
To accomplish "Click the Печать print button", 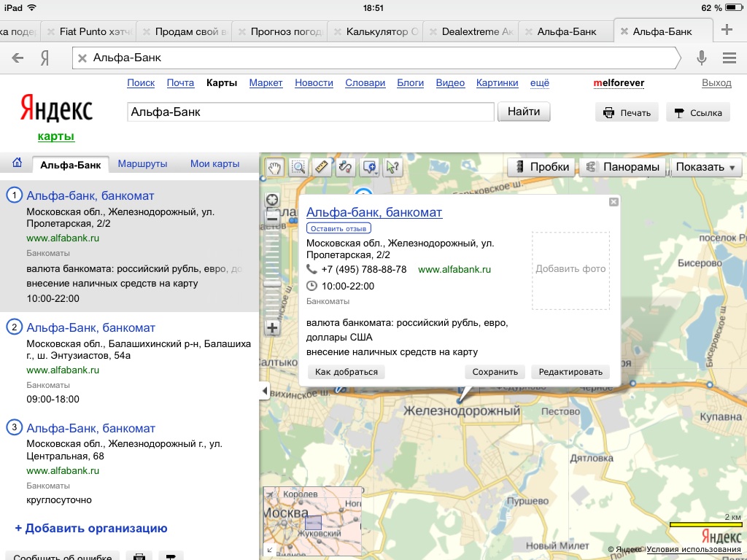I will [x=627, y=113].
